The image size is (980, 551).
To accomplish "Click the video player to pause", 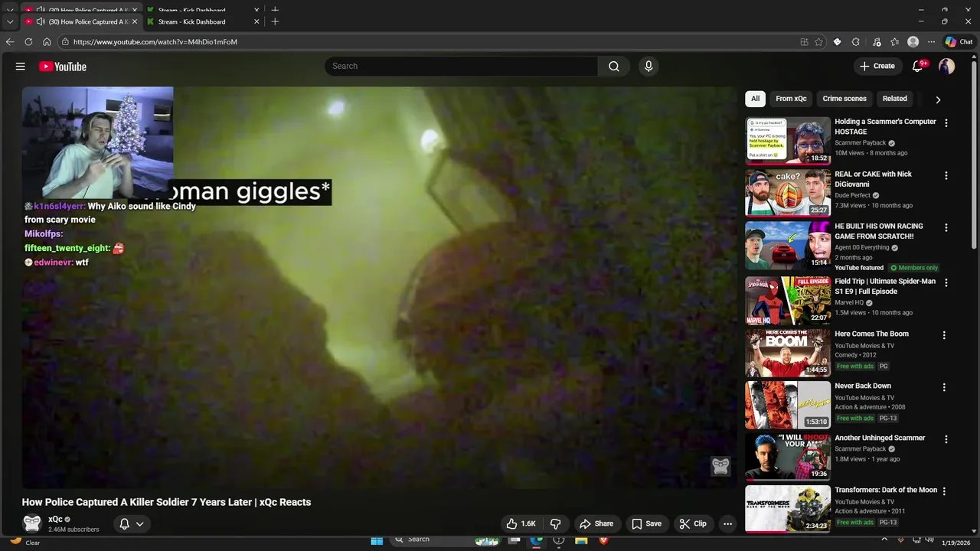I will coord(379,287).
